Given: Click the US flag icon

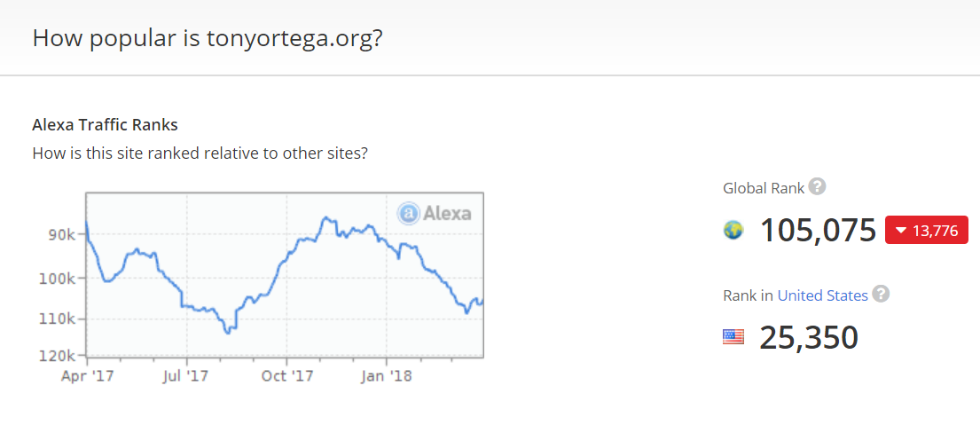Looking at the screenshot, I should (733, 337).
